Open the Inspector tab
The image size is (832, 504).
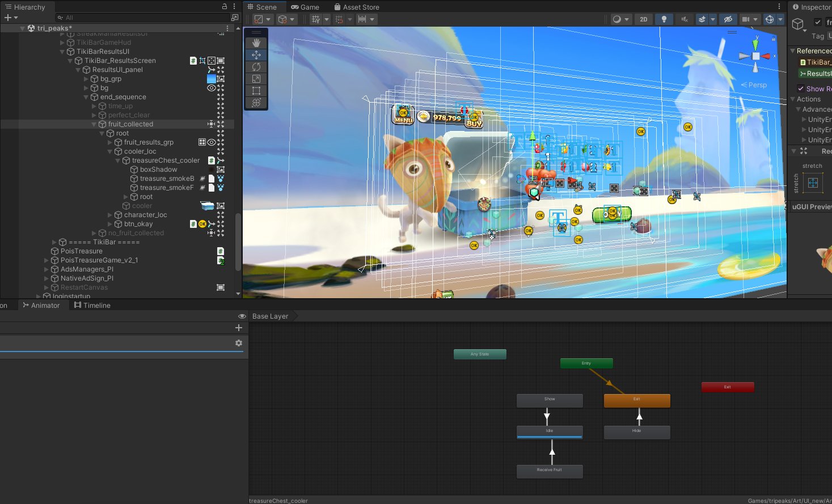(812, 7)
